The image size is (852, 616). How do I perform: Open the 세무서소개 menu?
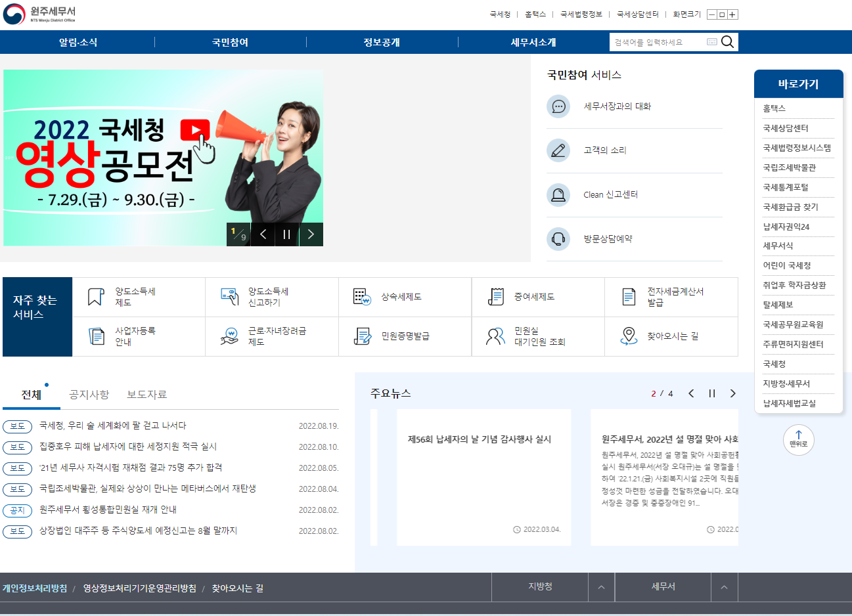[x=533, y=42]
